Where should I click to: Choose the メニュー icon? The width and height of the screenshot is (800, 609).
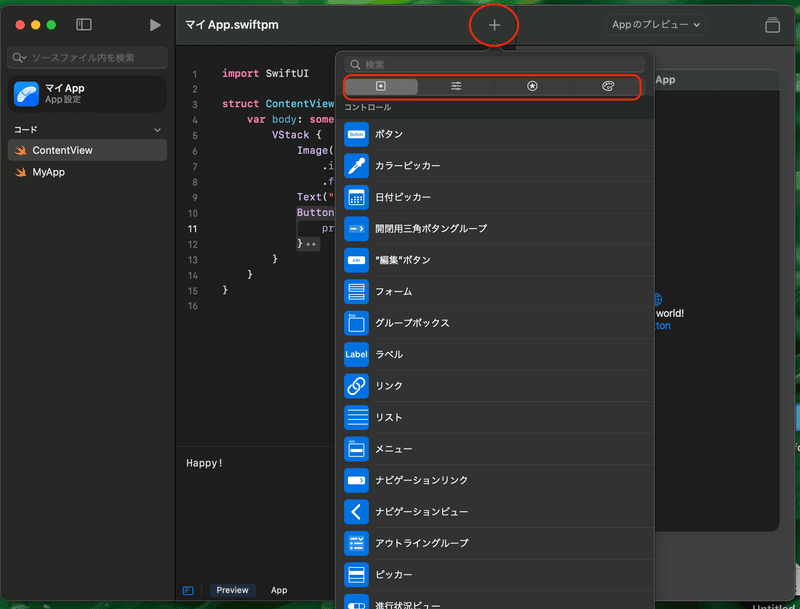(356, 449)
